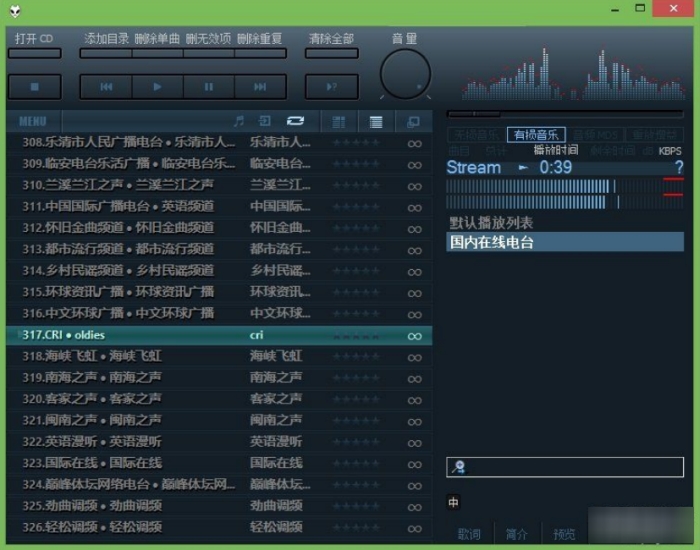Screen dimensions: 700x550
Task: Switch to column view icon
Action: point(338,122)
